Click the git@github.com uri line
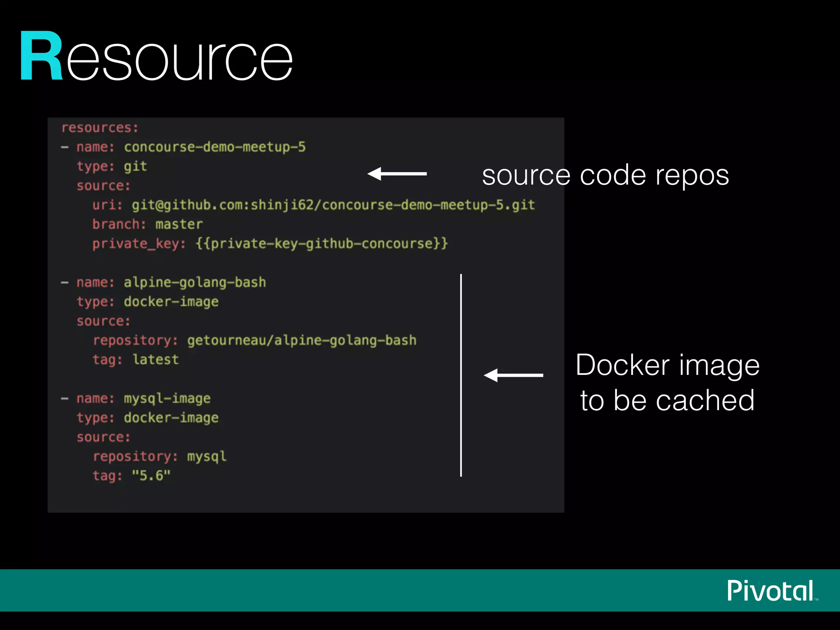Screen dimensions: 840x630 click(313, 205)
